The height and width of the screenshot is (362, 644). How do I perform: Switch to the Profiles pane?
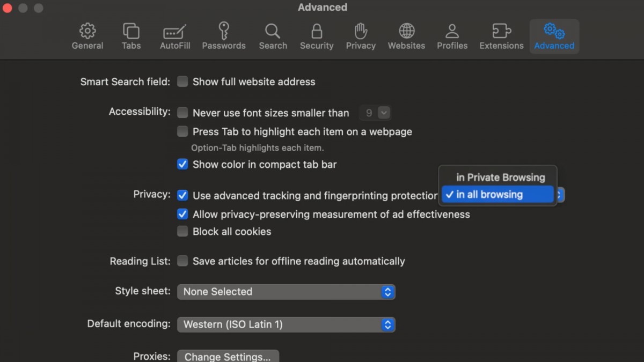(x=452, y=36)
